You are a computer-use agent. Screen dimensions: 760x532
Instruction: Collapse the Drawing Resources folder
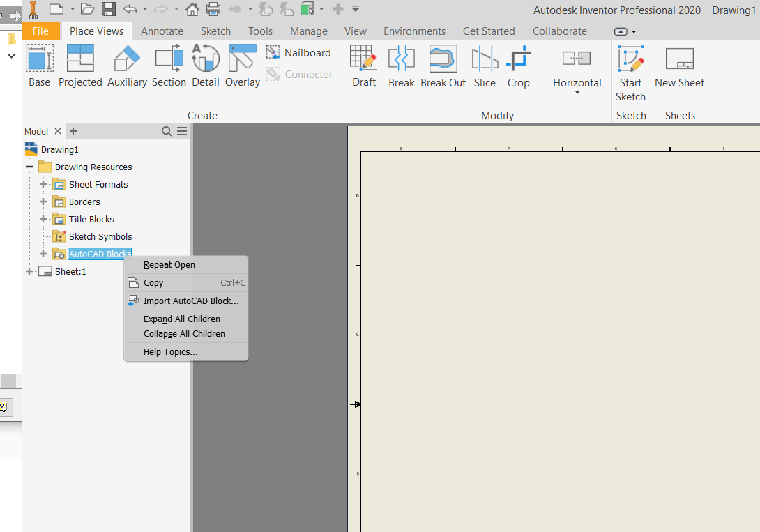[29, 167]
